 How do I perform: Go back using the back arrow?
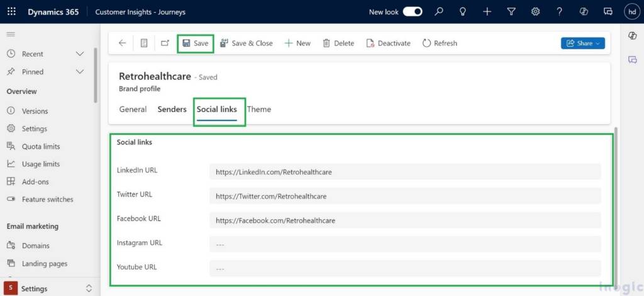point(122,43)
